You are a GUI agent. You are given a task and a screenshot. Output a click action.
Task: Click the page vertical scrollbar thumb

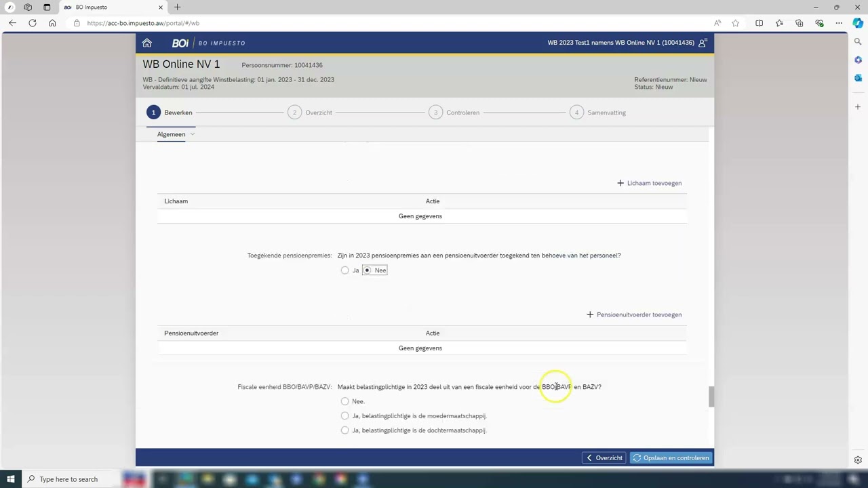coord(711,396)
